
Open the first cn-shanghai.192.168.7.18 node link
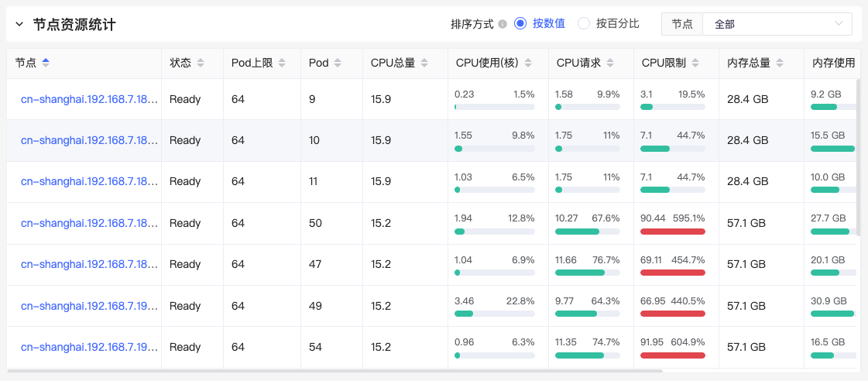coord(89,100)
